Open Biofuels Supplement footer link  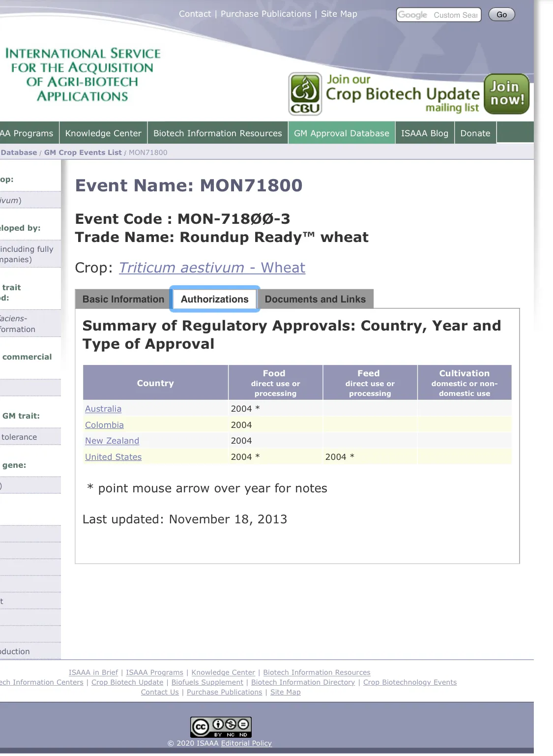point(207,682)
